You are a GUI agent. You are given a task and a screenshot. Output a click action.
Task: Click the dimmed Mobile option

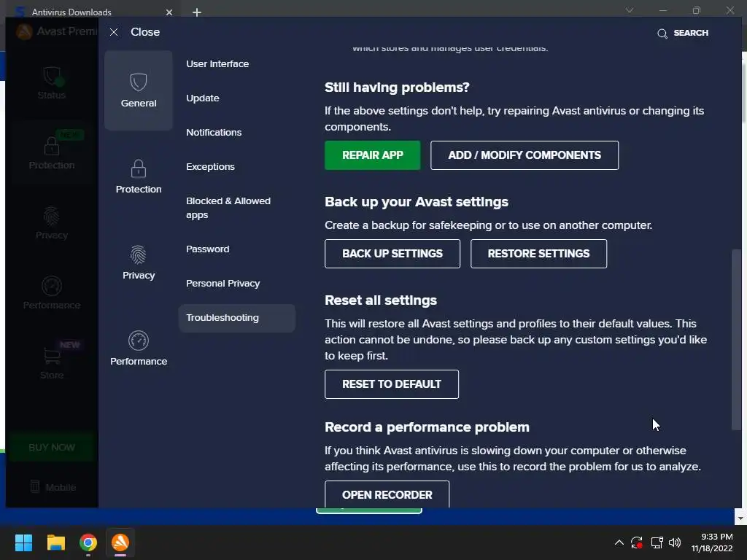point(53,487)
